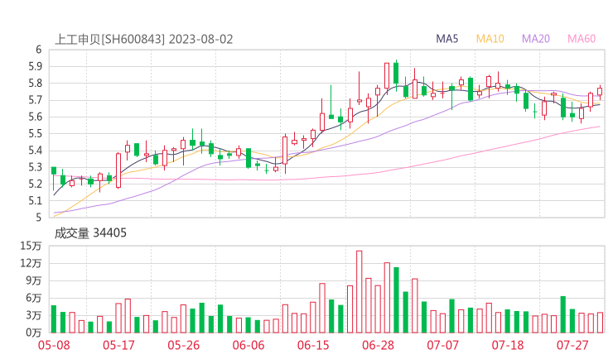Screen dimensions: 613x364
Task: Click the stock title 上工申贝[SH600843]
Action: (110, 39)
